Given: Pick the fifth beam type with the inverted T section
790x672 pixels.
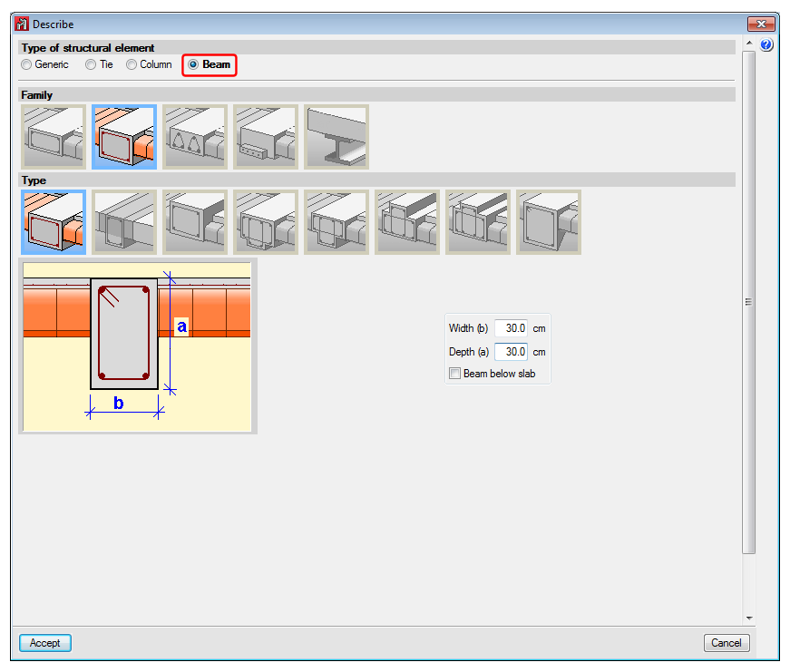Looking at the screenshot, I should pyautogui.click(x=336, y=222).
